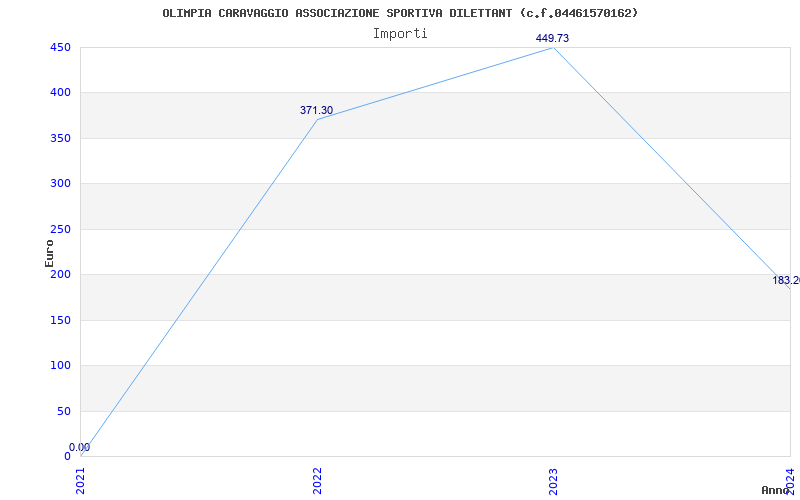
Task: Click the 183.2 data label at 2024
Action: [x=786, y=280]
